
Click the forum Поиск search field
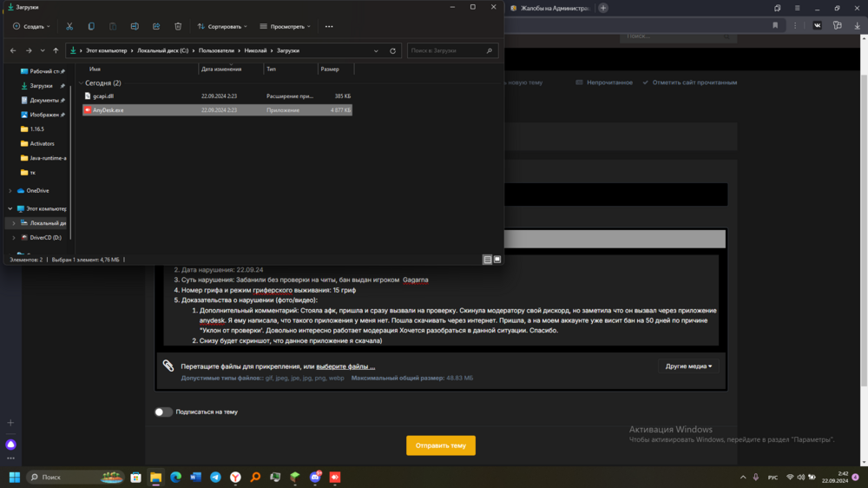[678, 36]
